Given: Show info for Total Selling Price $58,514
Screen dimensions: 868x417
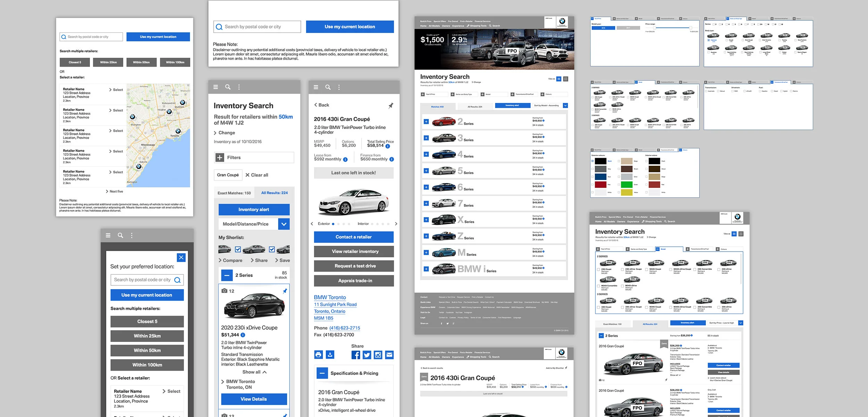Looking at the screenshot, I should pyautogui.click(x=388, y=146).
